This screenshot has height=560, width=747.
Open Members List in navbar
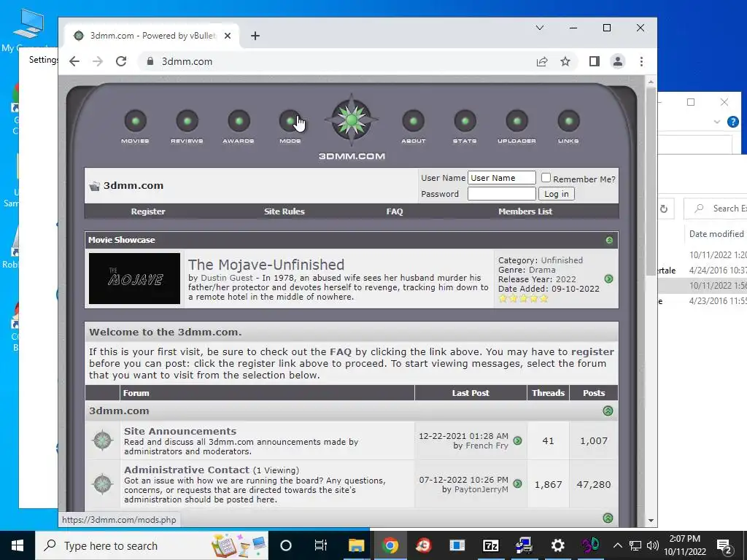point(525,211)
